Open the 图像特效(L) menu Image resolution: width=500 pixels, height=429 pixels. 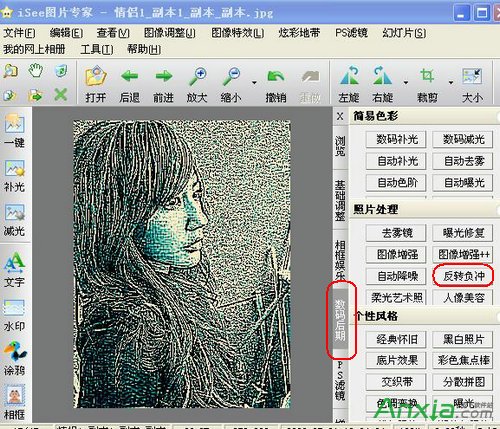coord(238,33)
